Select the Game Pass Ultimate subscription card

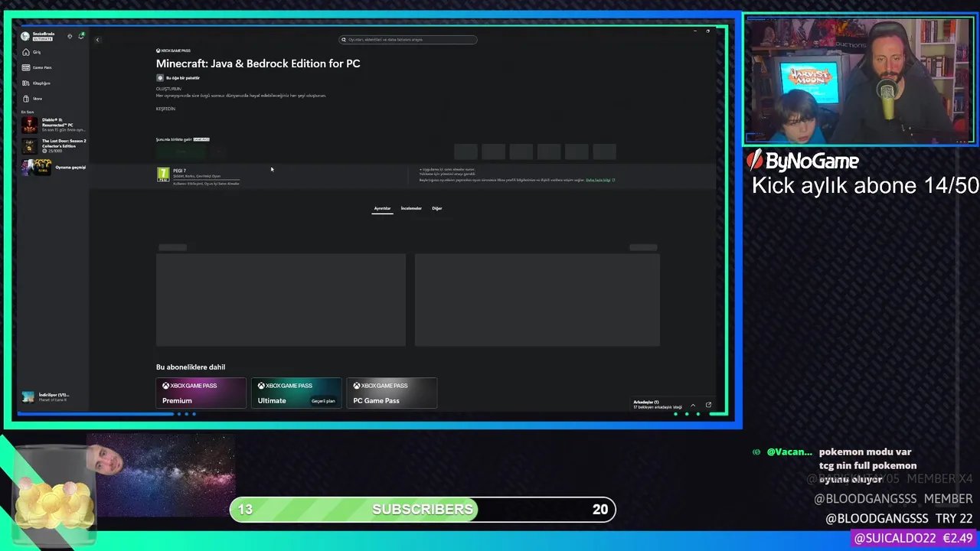coord(296,393)
